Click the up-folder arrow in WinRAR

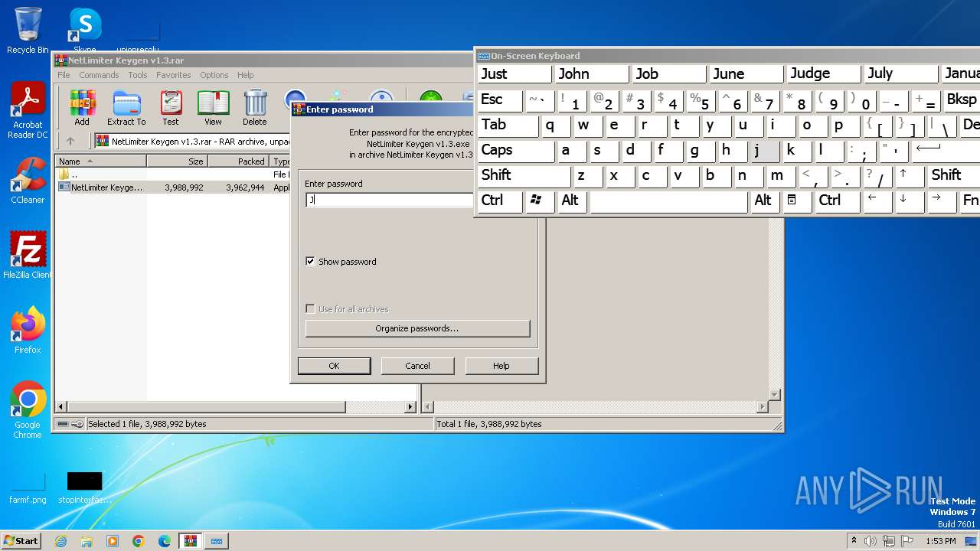point(70,141)
